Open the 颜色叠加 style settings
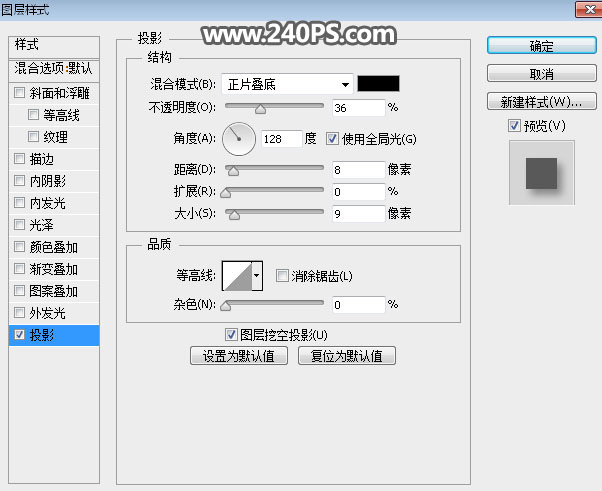The height and width of the screenshot is (491, 602). click(x=54, y=247)
